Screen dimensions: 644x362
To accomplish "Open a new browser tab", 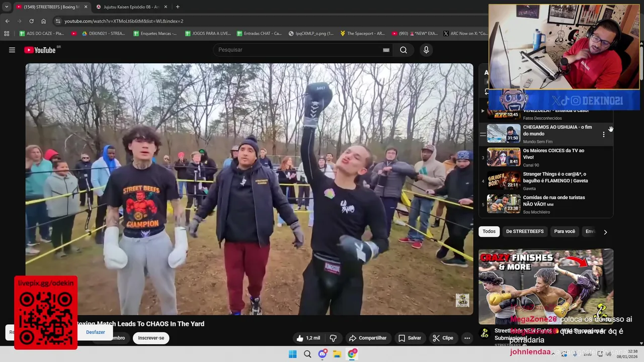I will (x=177, y=7).
